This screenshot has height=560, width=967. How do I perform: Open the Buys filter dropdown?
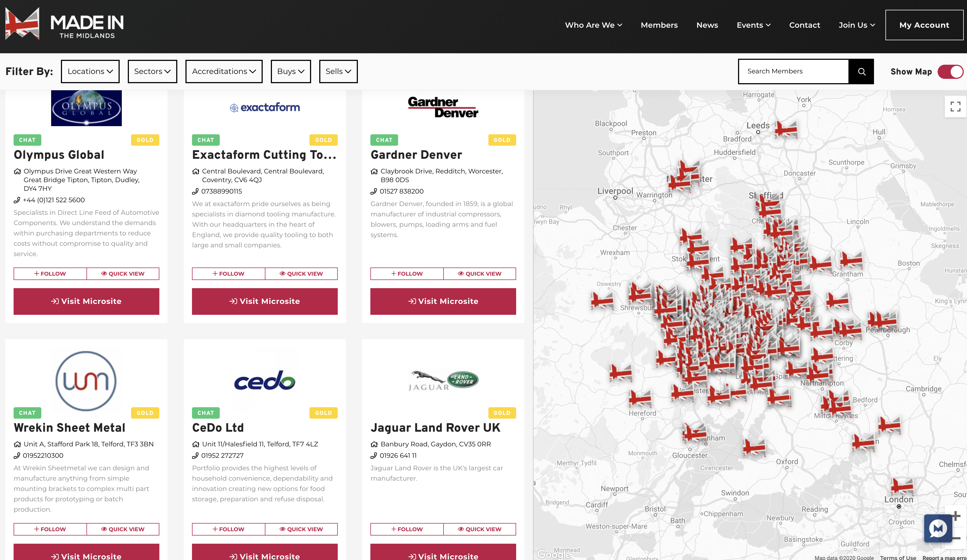[290, 71]
